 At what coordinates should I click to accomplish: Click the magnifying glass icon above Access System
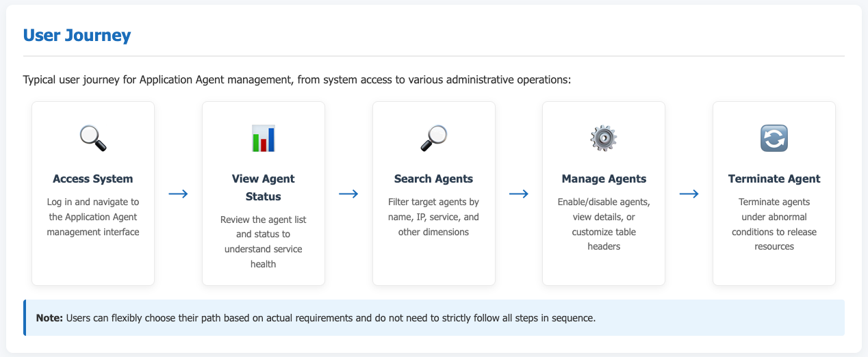93,138
